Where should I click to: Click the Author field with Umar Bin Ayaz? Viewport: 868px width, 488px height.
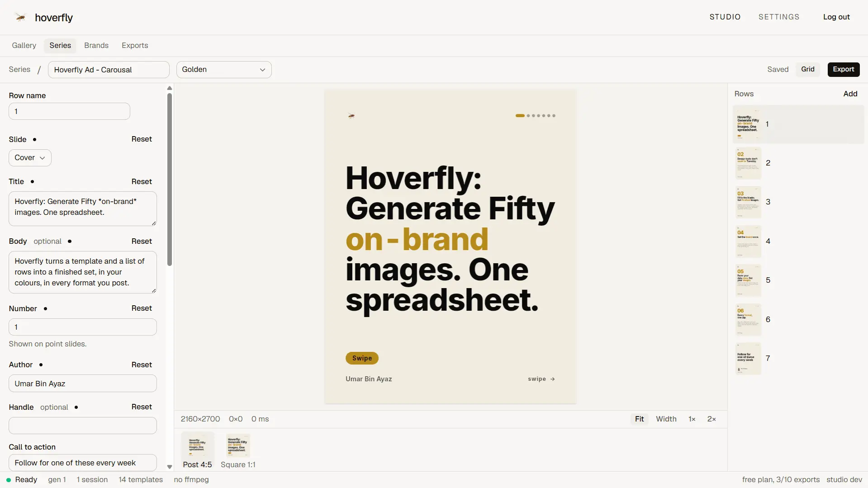click(83, 384)
